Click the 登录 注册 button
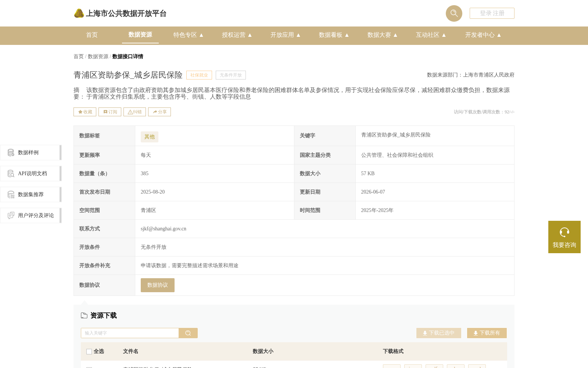This screenshot has width=588, height=368. click(492, 13)
